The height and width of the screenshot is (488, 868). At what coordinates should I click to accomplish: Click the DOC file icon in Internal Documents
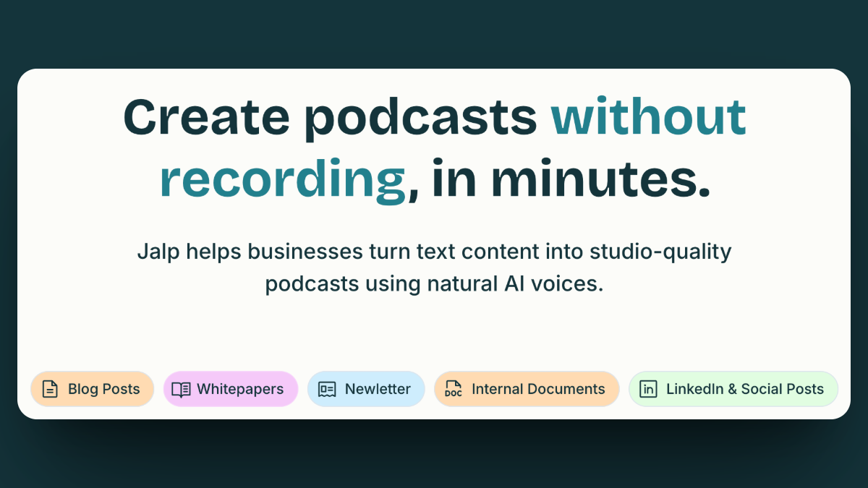point(453,389)
